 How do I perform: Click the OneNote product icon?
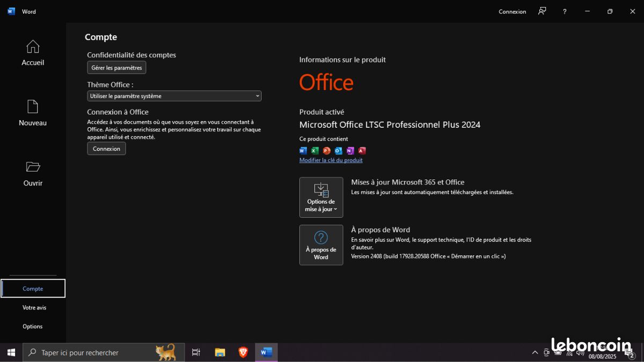tap(350, 151)
